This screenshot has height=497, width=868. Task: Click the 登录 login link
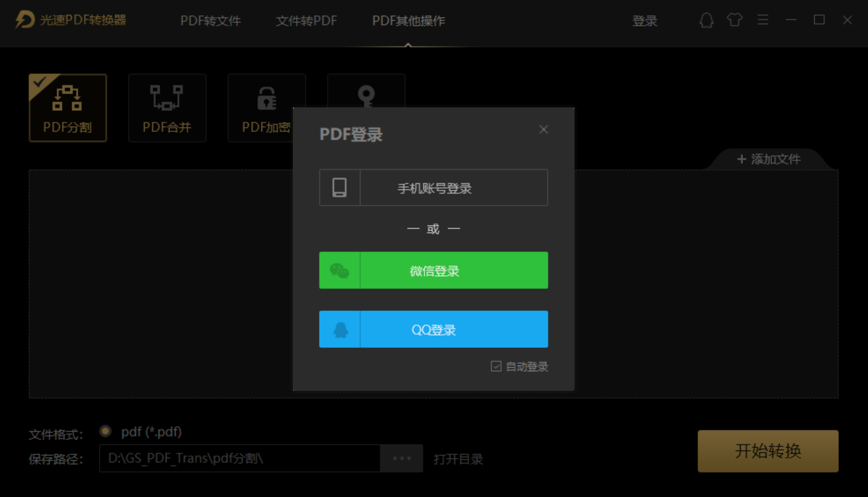[644, 20]
